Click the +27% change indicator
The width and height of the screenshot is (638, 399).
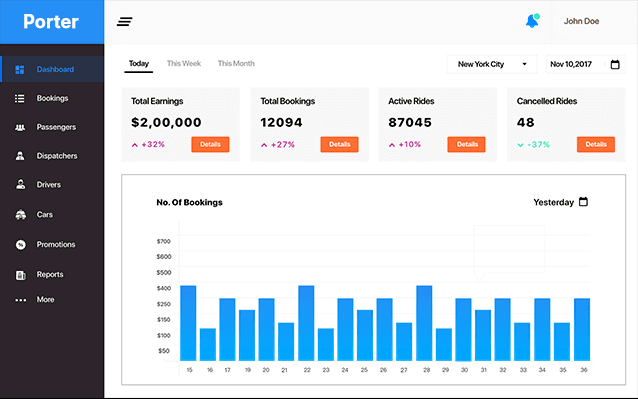tap(278, 145)
